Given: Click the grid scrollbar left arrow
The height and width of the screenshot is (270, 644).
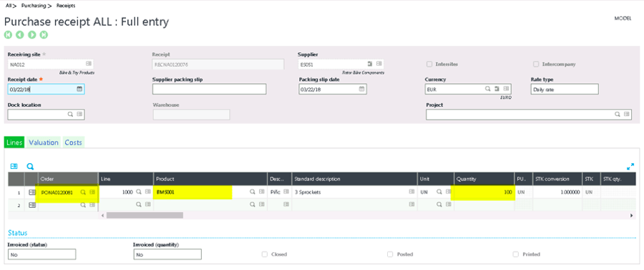Looking at the screenshot, I should point(102,216).
